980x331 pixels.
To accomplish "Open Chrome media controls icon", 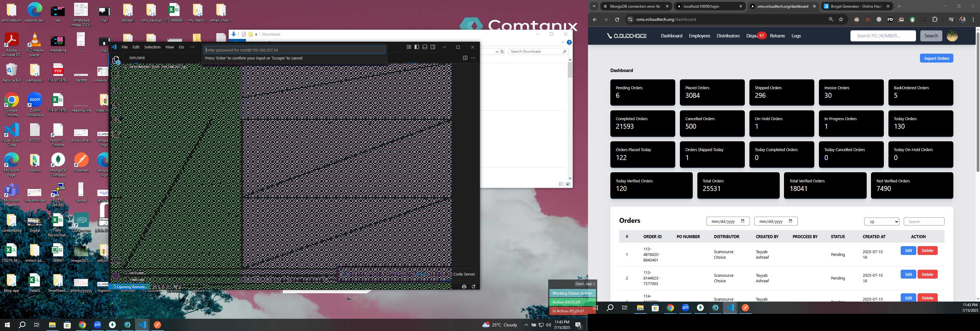I will [951, 19].
